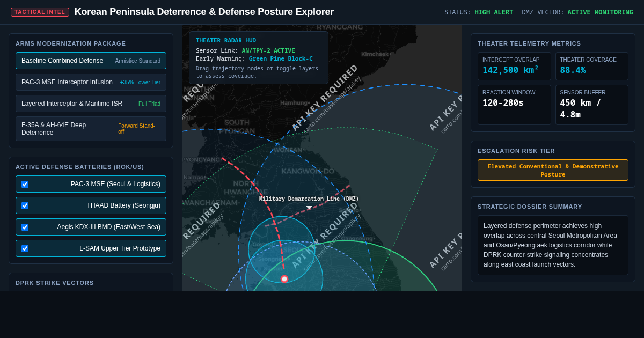Click the TACTICAL INTEL badge
Image resolution: width=644 pixels, height=338 pixels.
[40, 12]
